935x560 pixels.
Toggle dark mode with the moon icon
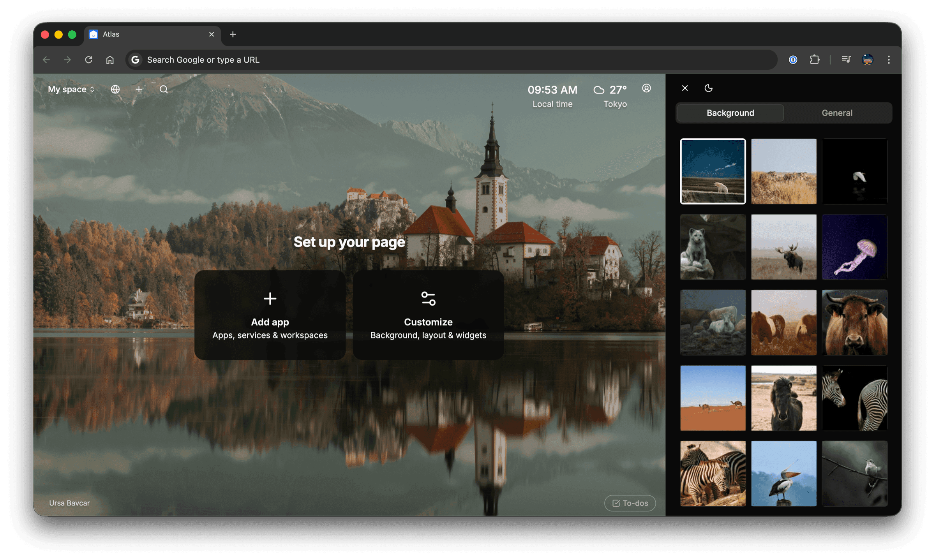pos(708,88)
